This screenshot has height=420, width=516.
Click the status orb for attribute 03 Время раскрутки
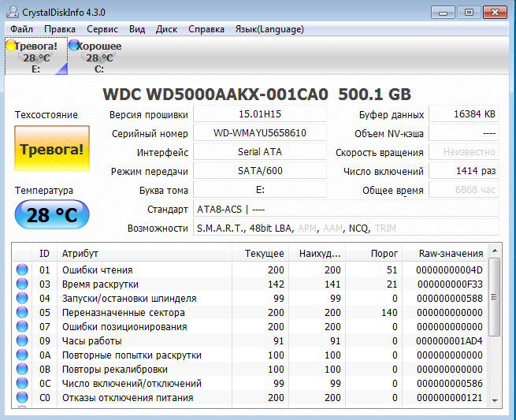coord(22,284)
